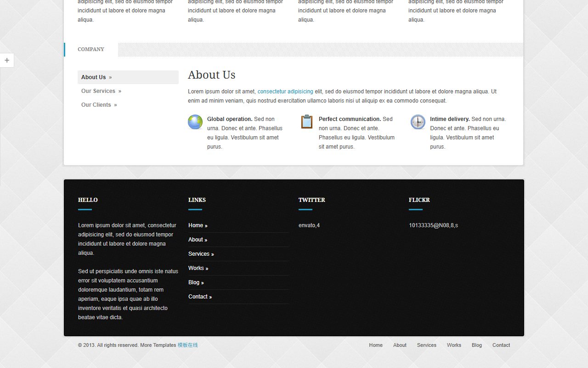Go to About in bottom footer menu
Image resolution: width=588 pixels, height=368 pixels.
(400, 345)
